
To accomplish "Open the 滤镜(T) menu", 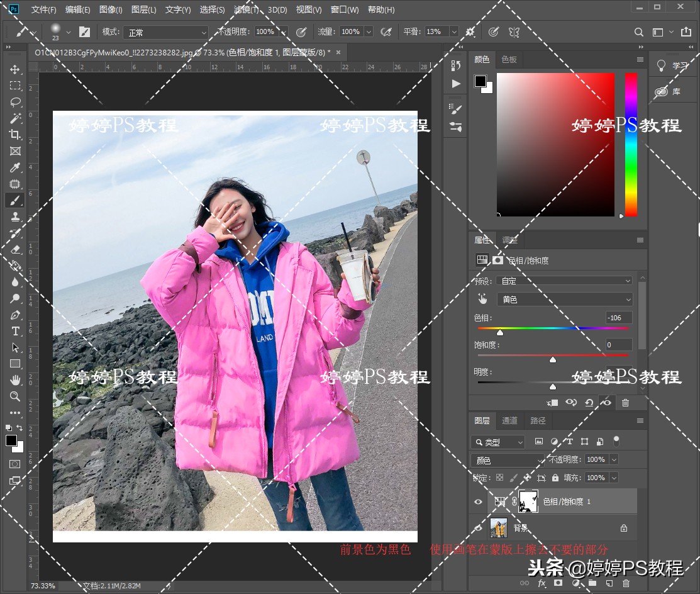I will pos(247,10).
